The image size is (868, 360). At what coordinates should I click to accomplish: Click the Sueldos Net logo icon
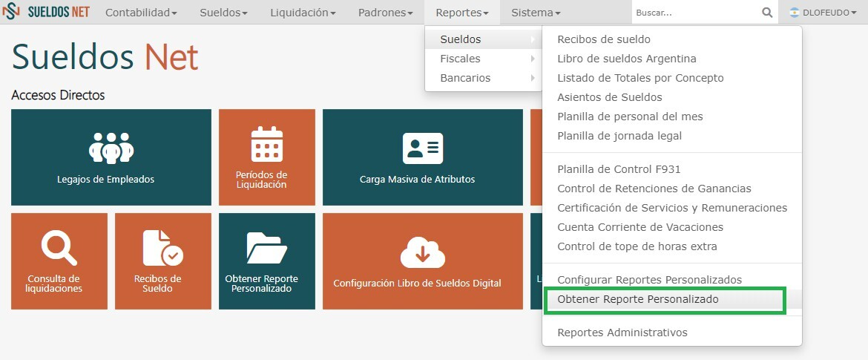coord(11,12)
